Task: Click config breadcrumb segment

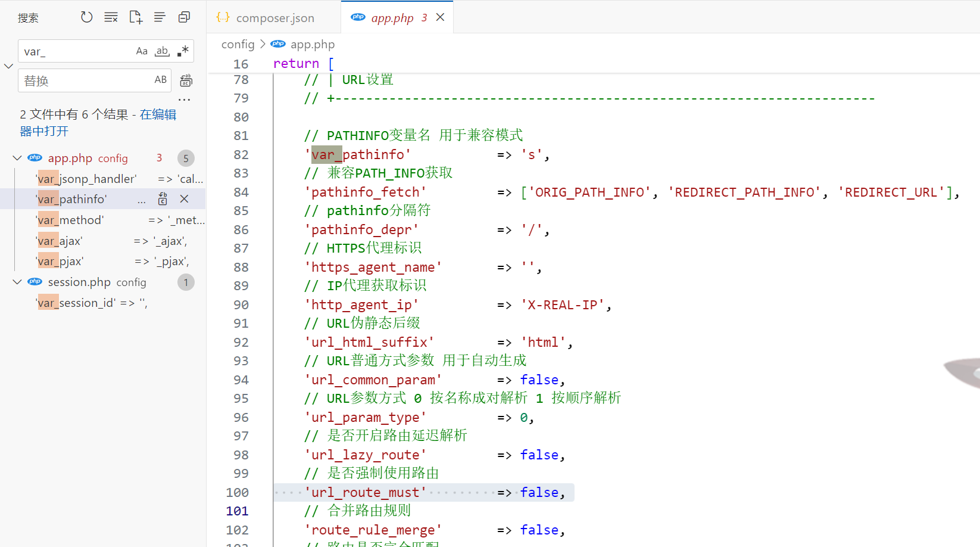Action: pos(238,44)
